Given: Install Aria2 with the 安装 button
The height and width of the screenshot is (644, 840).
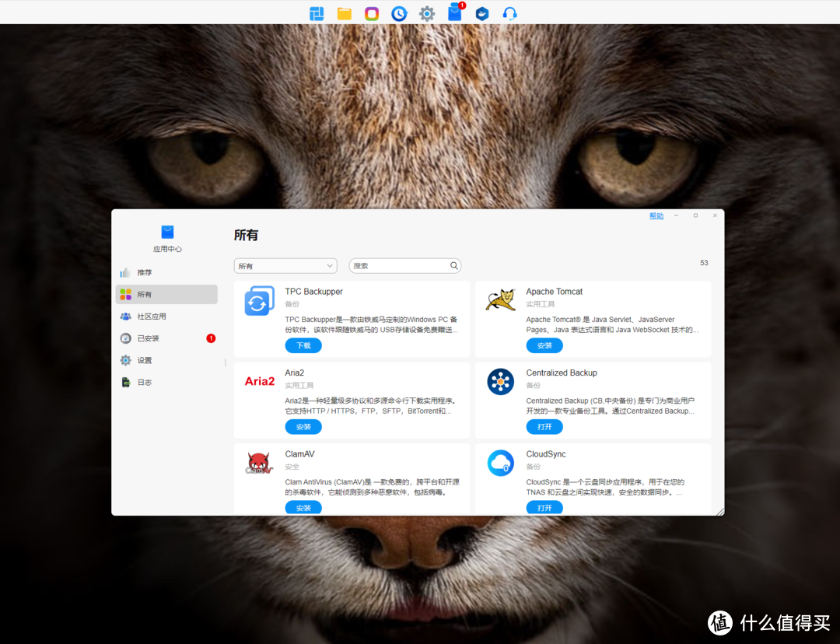Looking at the screenshot, I should (x=303, y=427).
